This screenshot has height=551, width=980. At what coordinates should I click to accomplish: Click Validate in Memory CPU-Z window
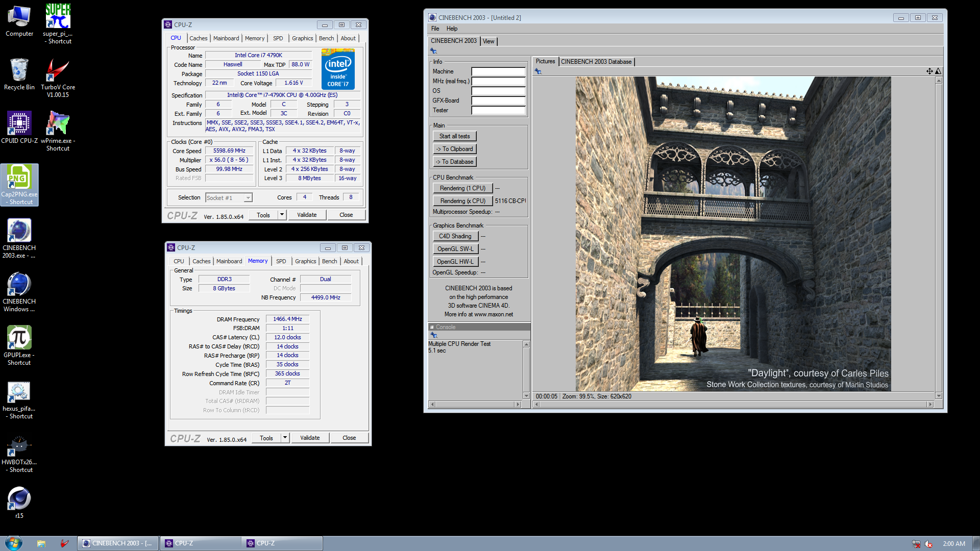[x=310, y=438]
